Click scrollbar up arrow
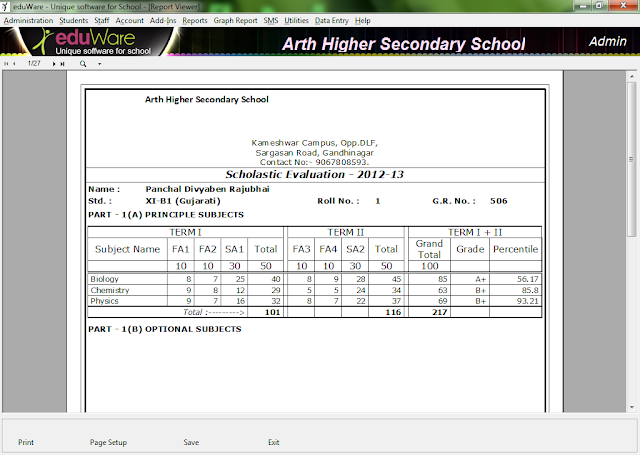640x455 pixels. pos(631,76)
